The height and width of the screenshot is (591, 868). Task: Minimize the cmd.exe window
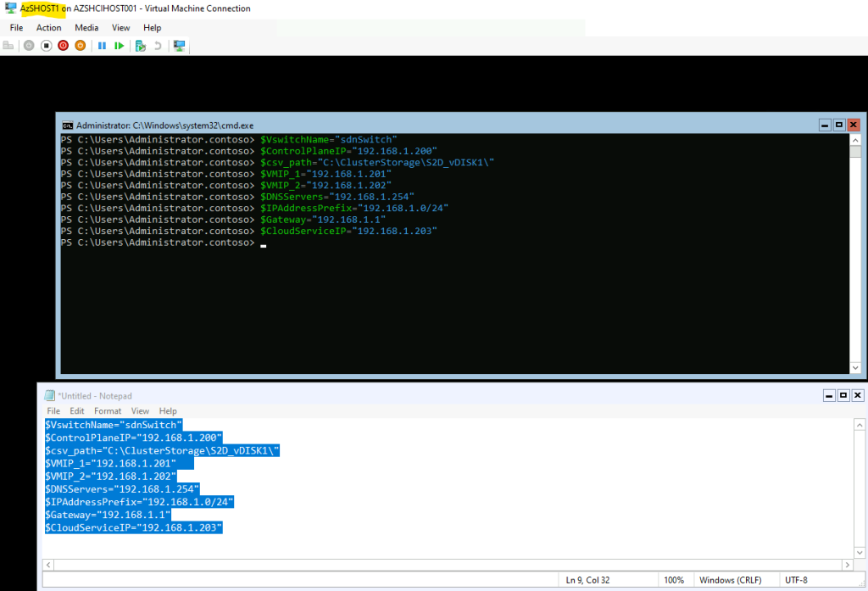point(825,125)
